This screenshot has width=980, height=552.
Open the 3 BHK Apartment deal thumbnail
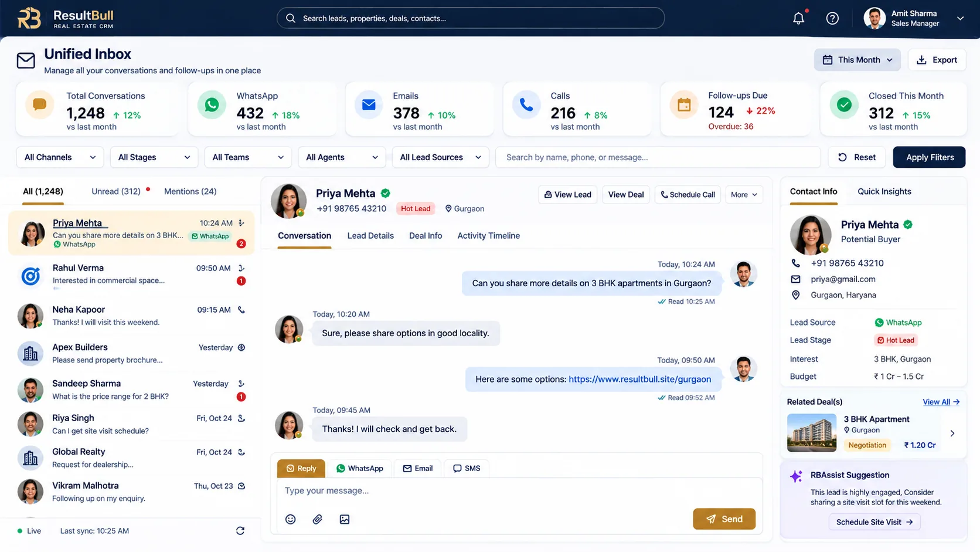click(x=811, y=433)
